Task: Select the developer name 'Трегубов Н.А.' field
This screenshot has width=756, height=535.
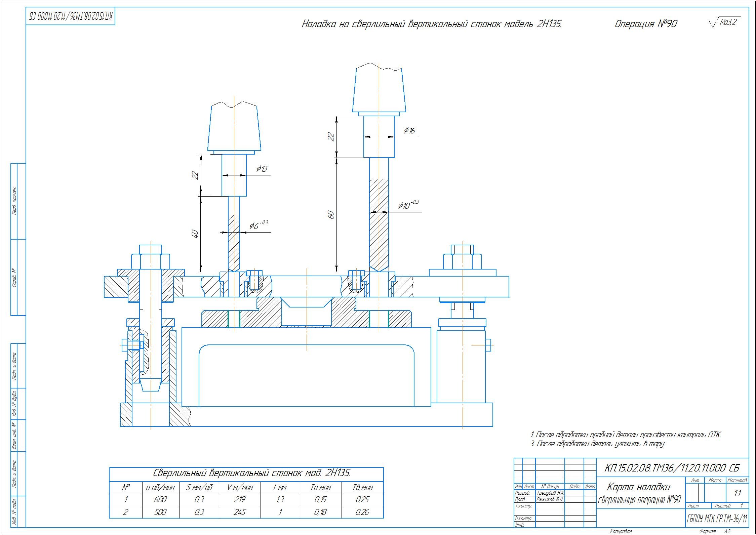Action: coord(550,493)
